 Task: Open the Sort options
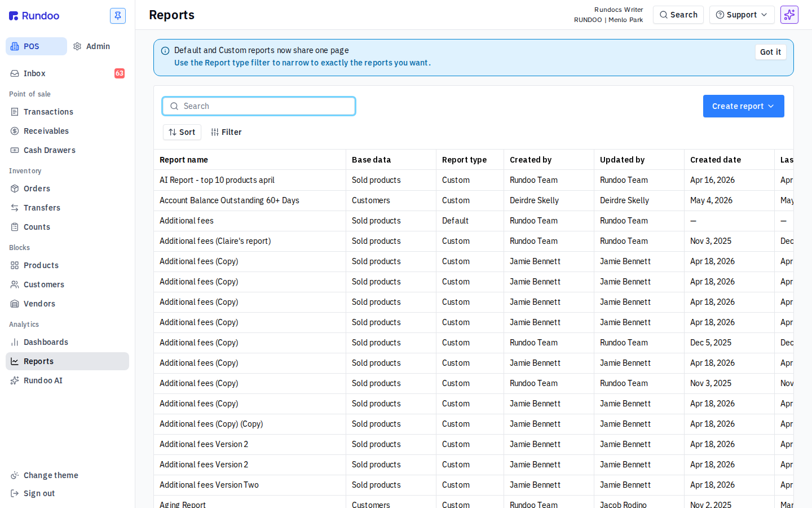tap(182, 132)
